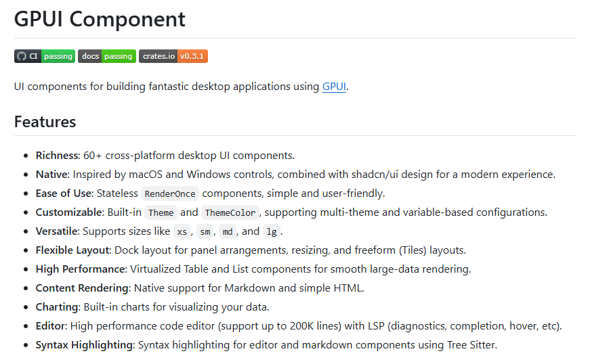The width and height of the screenshot is (590, 364).
Task: Click the bold Native label
Action: 53,175
